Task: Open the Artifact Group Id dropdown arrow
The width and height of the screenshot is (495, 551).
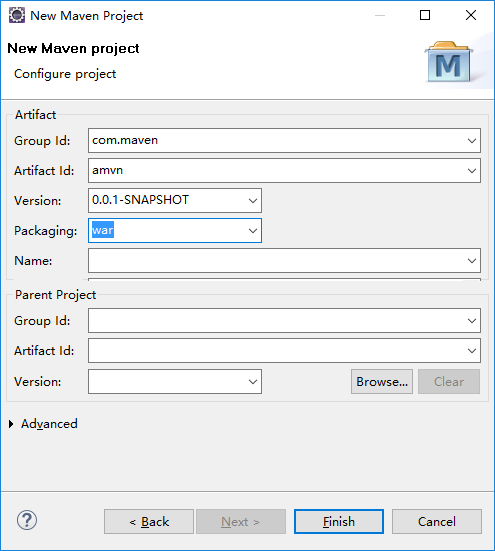Action: point(472,141)
